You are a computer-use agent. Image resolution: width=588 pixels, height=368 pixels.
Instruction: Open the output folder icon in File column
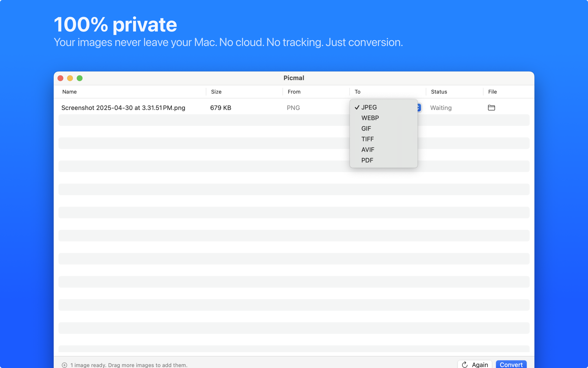coord(491,108)
